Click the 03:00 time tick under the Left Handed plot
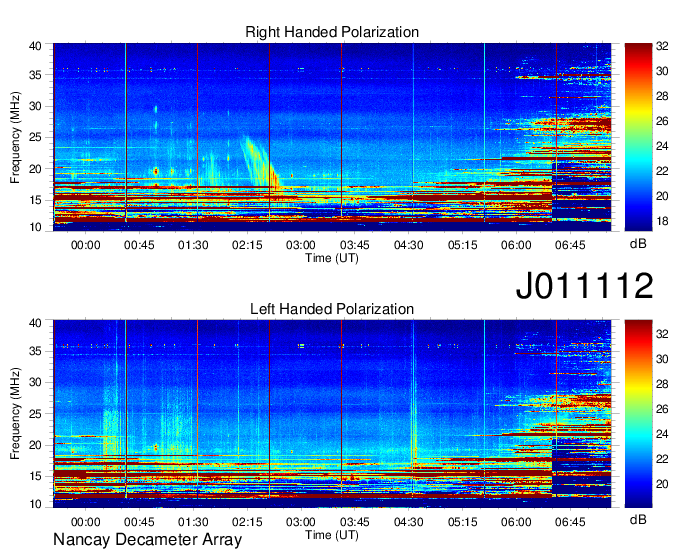680x552 pixels. point(301,522)
